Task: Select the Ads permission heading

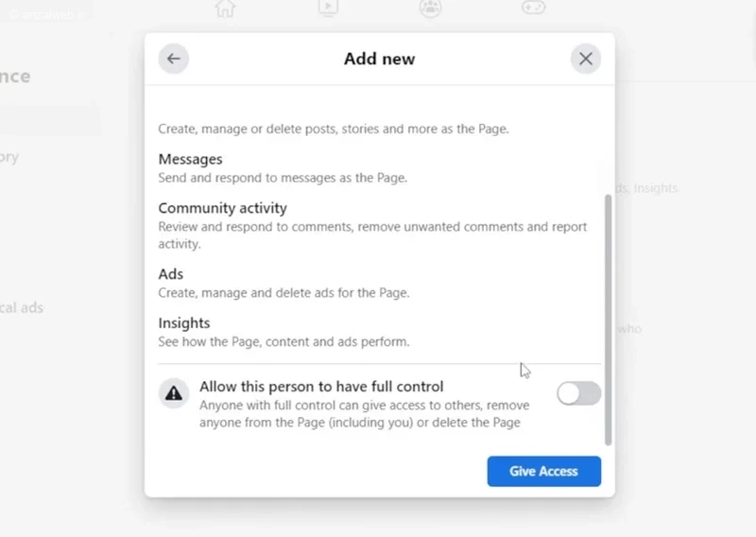Action: coord(171,274)
